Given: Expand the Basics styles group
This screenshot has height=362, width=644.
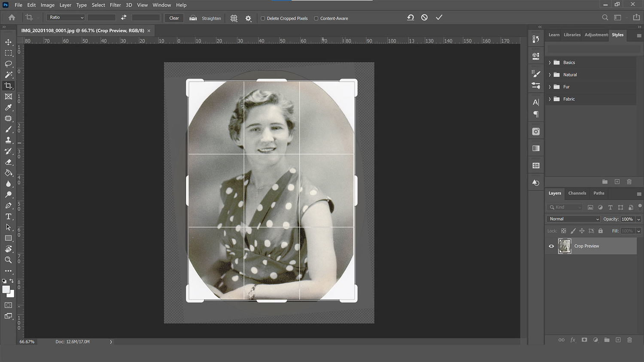Looking at the screenshot, I should pos(550,62).
